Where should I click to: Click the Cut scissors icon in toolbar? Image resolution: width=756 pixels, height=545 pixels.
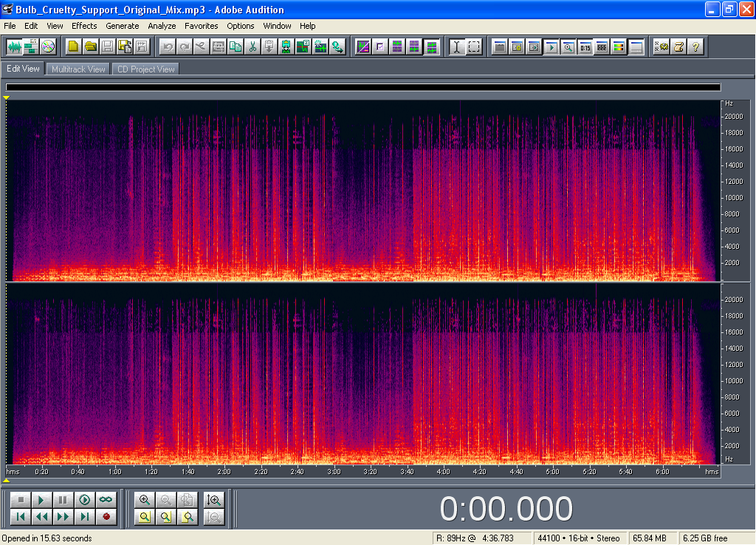coord(252,47)
